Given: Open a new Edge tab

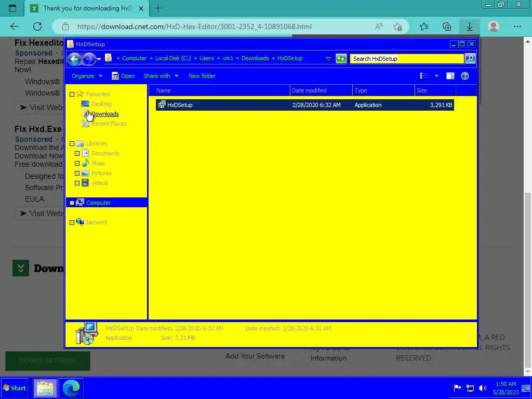Looking at the screenshot, I should (158, 8).
